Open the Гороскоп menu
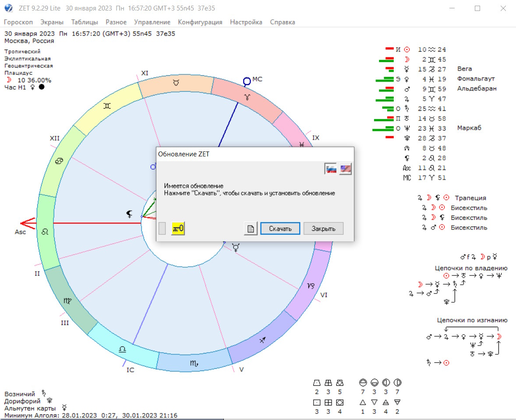The image size is (516, 420). (x=18, y=22)
